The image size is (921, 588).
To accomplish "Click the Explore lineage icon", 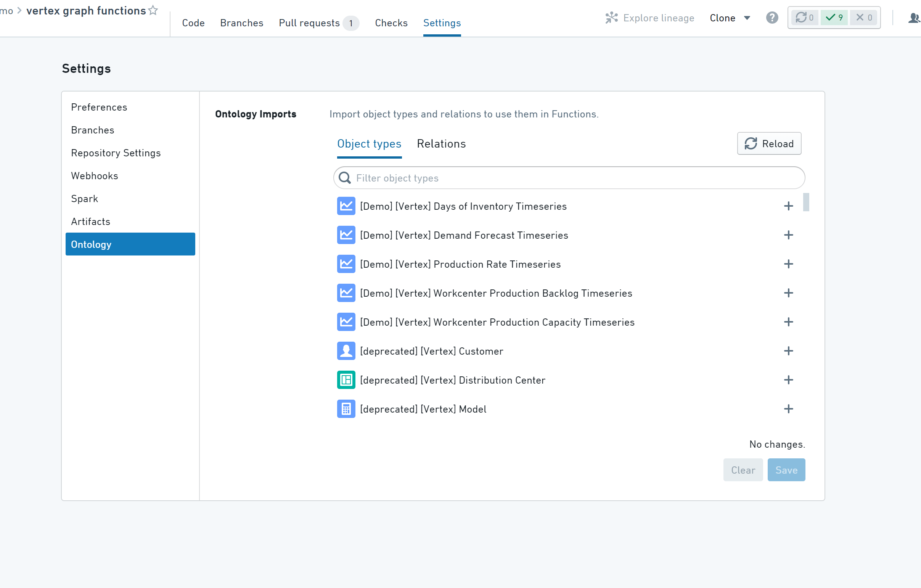I will (612, 18).
